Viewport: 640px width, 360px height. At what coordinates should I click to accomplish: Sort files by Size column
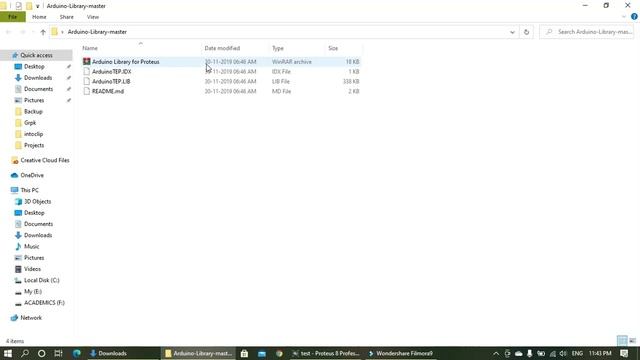coord(333,48)
